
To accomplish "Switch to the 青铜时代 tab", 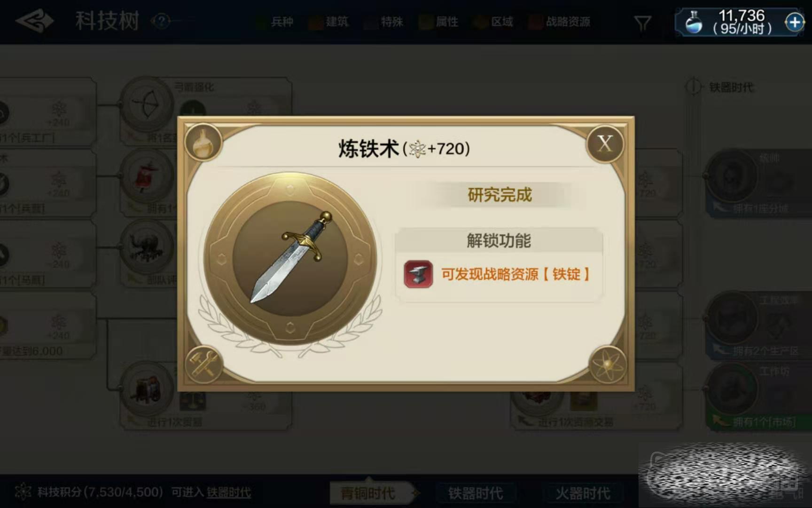I will pyautogui.click(x=368, y=493).
